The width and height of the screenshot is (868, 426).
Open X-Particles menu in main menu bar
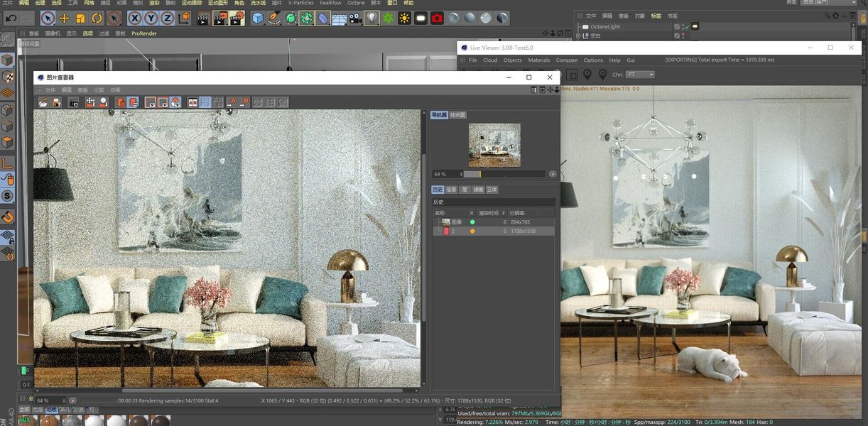[x=300, y=3]
